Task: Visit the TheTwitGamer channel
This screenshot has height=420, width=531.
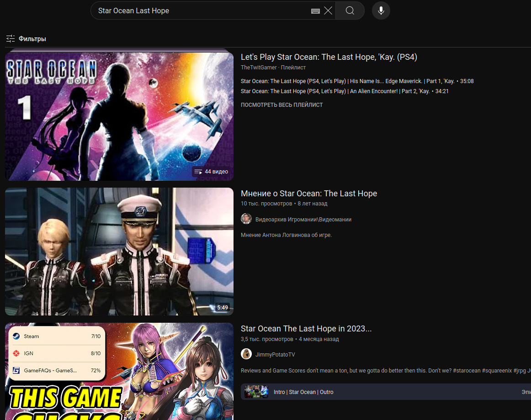Action: (259, 68)
